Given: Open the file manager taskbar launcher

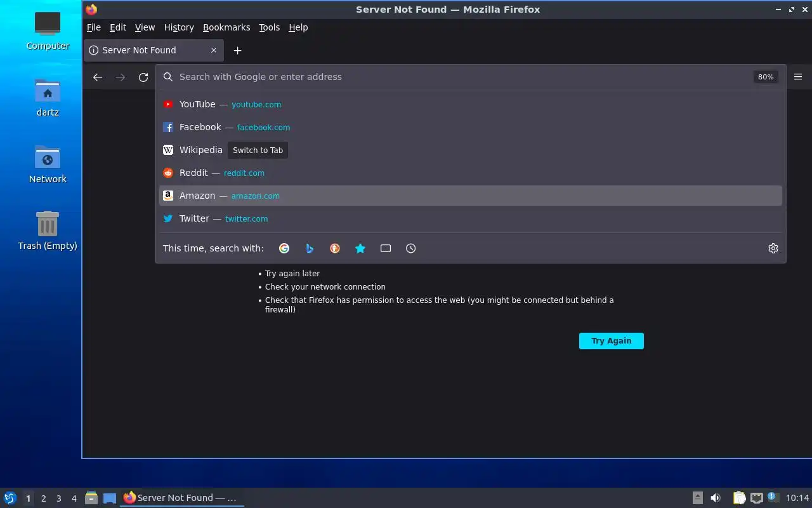Looking at the screenshot, I should [91, 498].
